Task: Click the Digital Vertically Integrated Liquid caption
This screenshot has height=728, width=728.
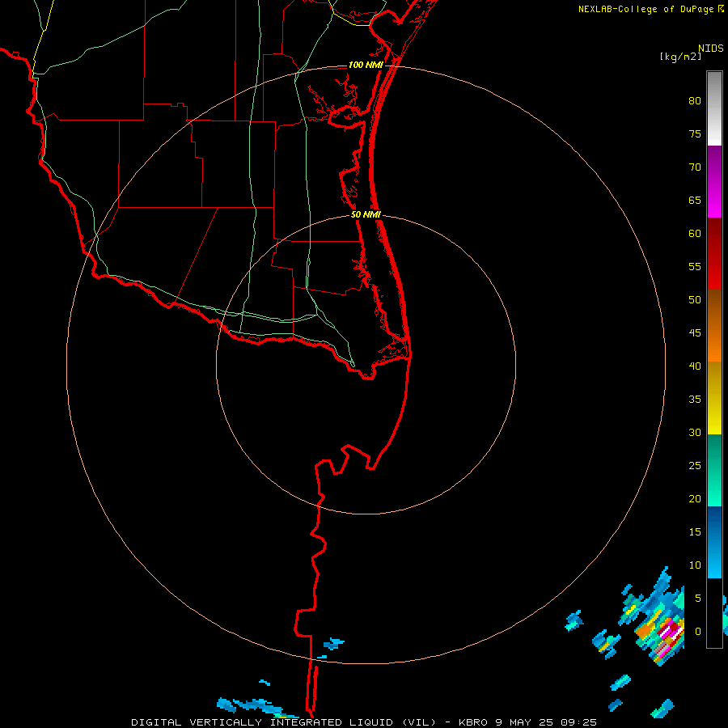Action: click(x=363, y=722)
